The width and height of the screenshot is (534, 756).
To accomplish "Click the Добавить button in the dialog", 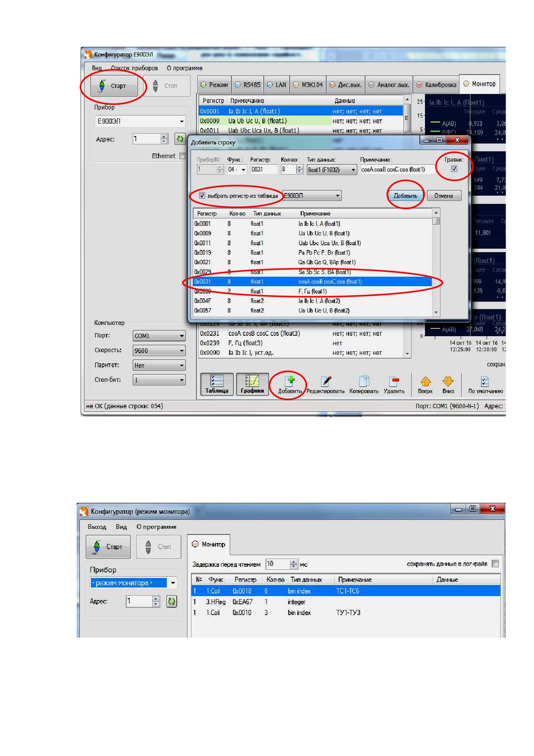I will coord(406,196).
